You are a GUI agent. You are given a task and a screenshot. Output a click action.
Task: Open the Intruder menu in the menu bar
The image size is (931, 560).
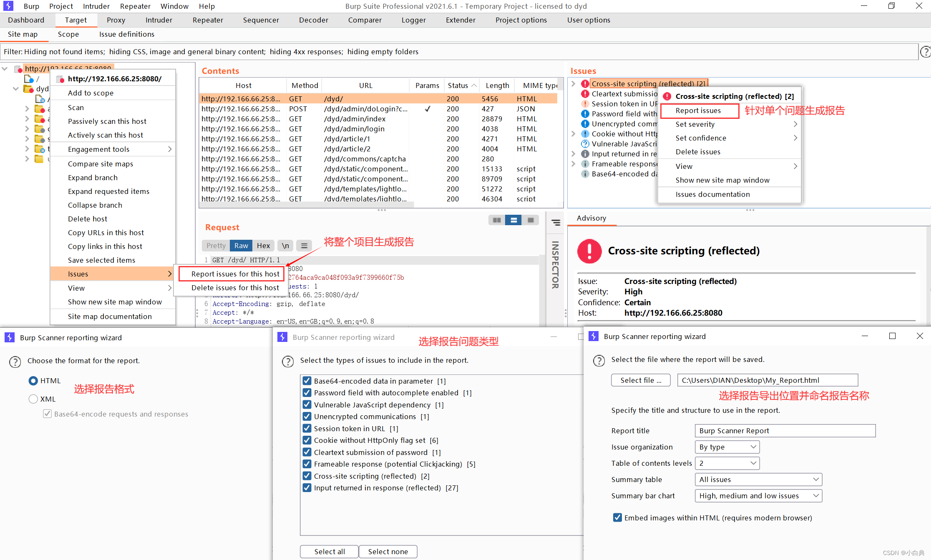[x=96, y=6]
